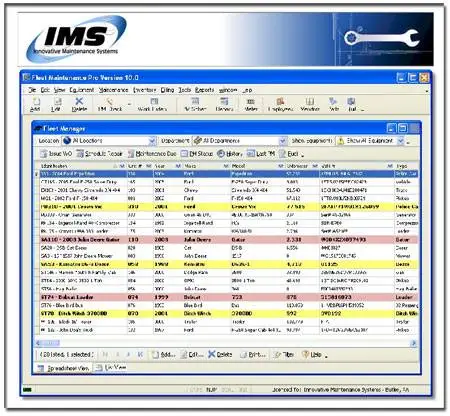Open the filter dropdown on the Year column
Screen dimensions: 450x416
click(x=178, y=166)
